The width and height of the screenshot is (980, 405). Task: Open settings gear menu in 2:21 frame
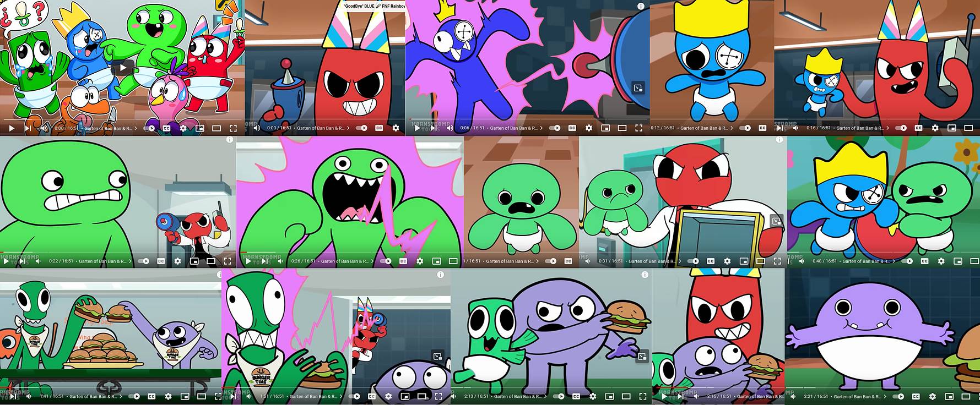tap(932, 396)
